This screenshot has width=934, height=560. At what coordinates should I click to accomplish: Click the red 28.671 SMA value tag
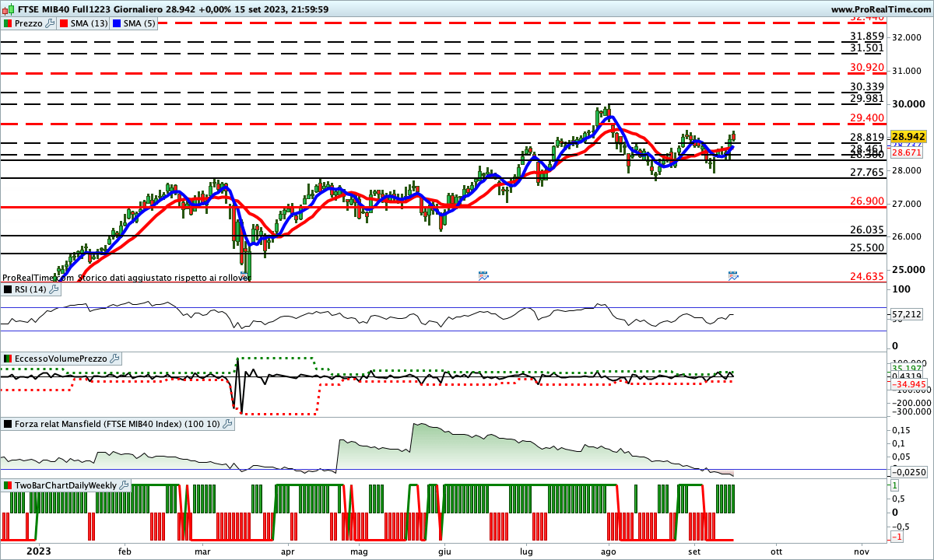point(907,152)
